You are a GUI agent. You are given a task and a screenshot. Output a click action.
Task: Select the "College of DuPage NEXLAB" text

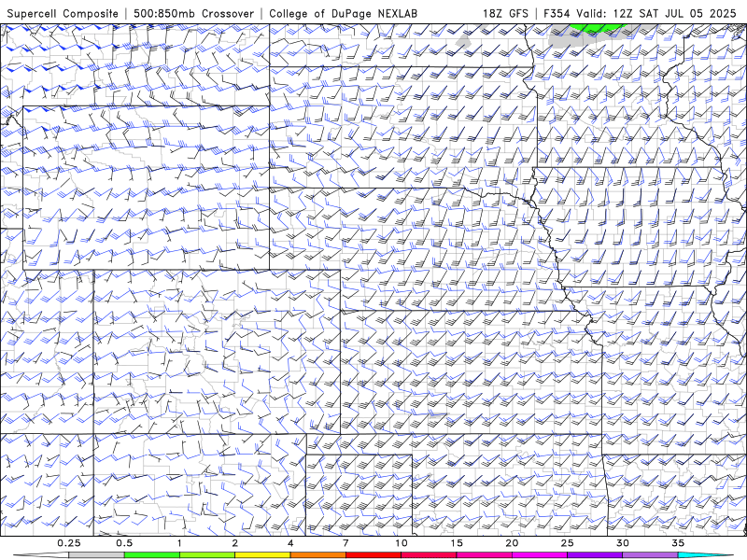pyautogui.click(x=343, y=13)
